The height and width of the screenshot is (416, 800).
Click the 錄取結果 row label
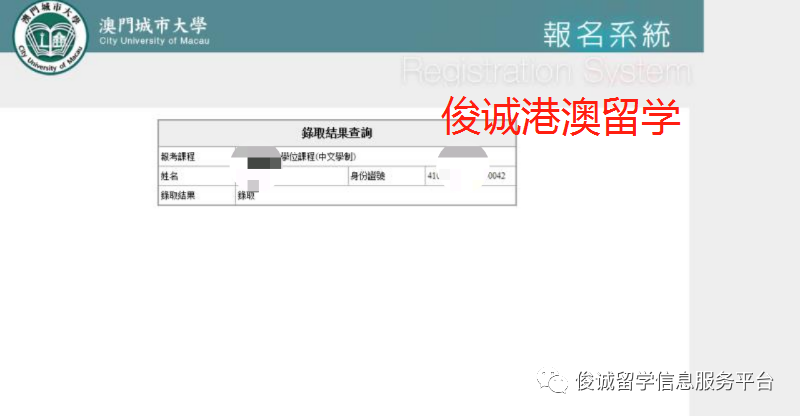pos(178,195)
